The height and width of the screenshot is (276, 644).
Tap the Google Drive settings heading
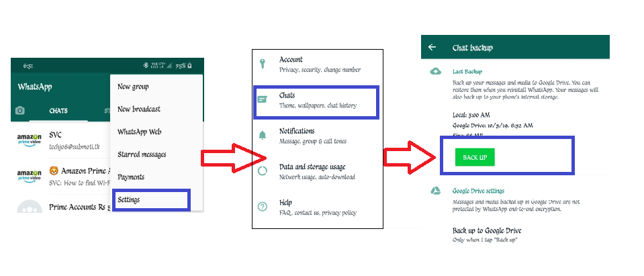click(479, 191)
